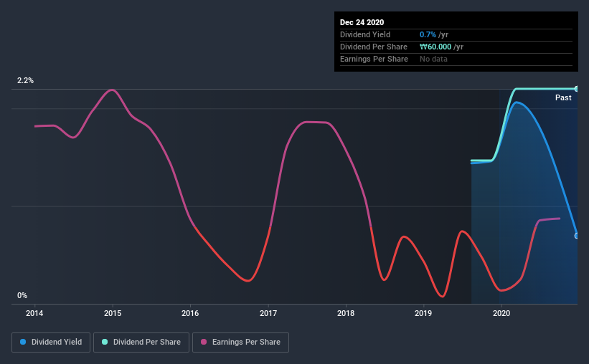Viewport: 589px width, 364px height.
Task: Select the 2019 x-axis label
Action: coord(424,313)
